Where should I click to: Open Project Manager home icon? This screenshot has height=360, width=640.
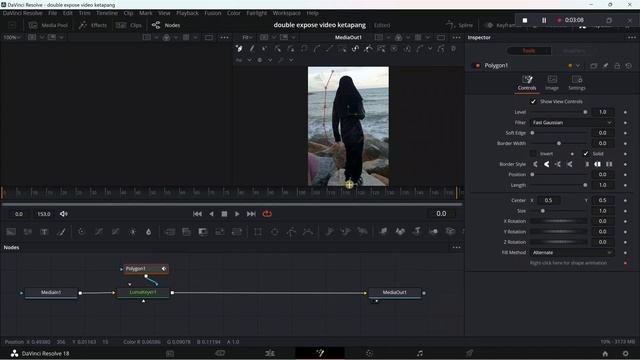pyautogui.click(x=605, y=353)
